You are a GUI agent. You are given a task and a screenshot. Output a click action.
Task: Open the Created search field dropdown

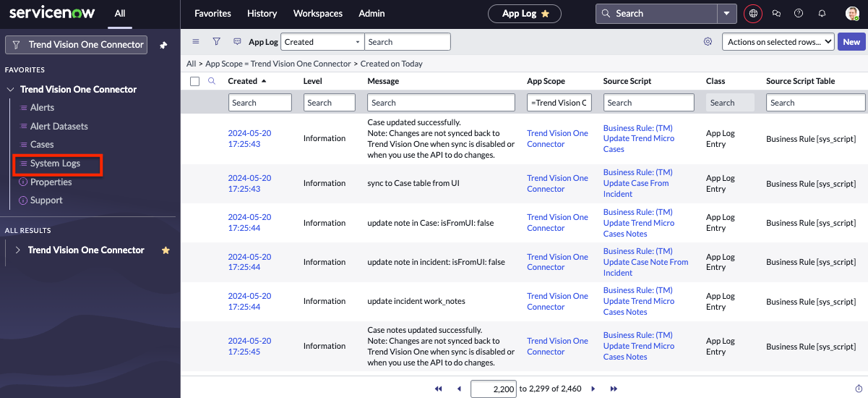pyautogui.click(x=322, y=42)
